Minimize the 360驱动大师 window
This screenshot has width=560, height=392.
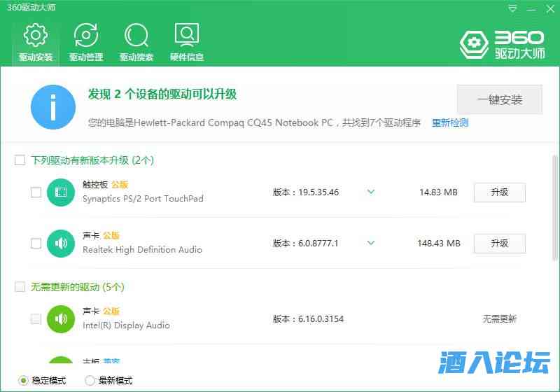pos(531,8)
